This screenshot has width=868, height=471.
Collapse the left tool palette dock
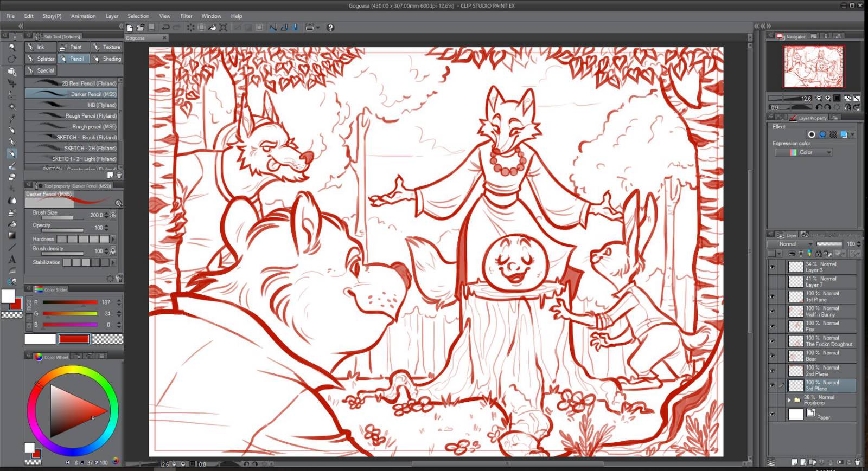tap(21, 25)
